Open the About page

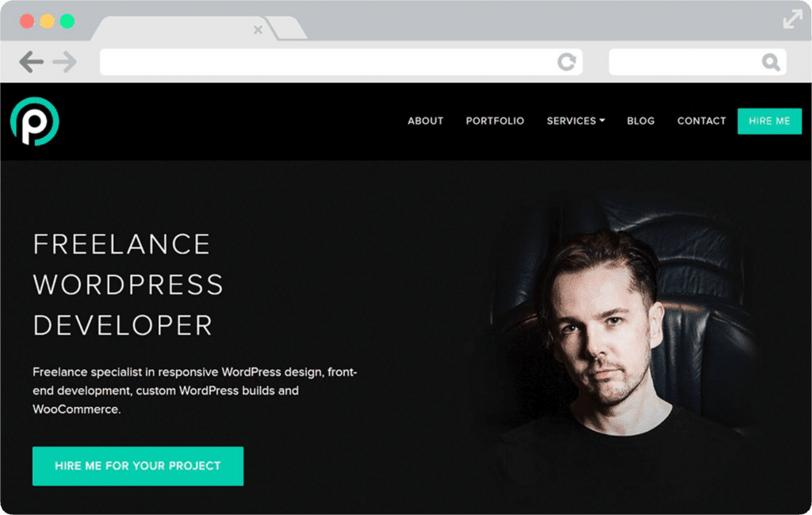pyautogui.click(x=425, y=121)
